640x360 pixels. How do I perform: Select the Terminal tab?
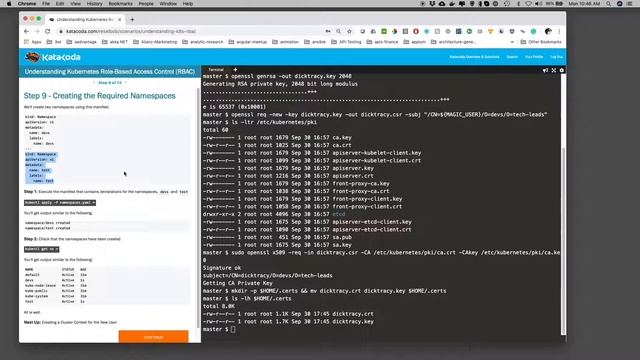pos(216,70)
